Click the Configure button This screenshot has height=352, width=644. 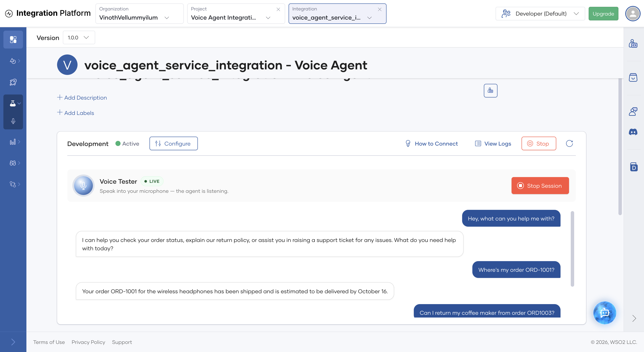pos(174,143)
